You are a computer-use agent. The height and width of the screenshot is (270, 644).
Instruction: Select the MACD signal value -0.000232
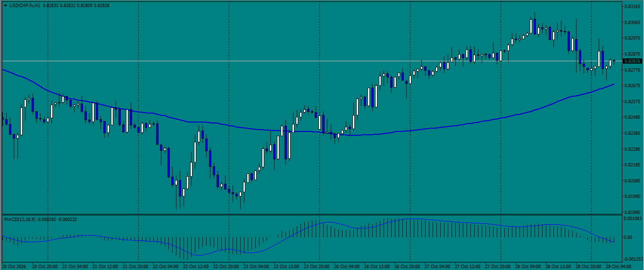tap(67, 219)
